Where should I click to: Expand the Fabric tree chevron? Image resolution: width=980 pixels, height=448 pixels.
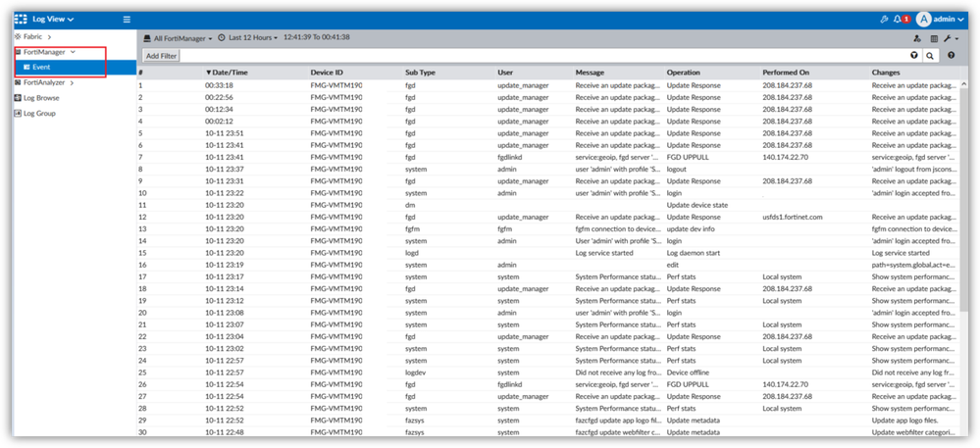(x=49, y=37)
